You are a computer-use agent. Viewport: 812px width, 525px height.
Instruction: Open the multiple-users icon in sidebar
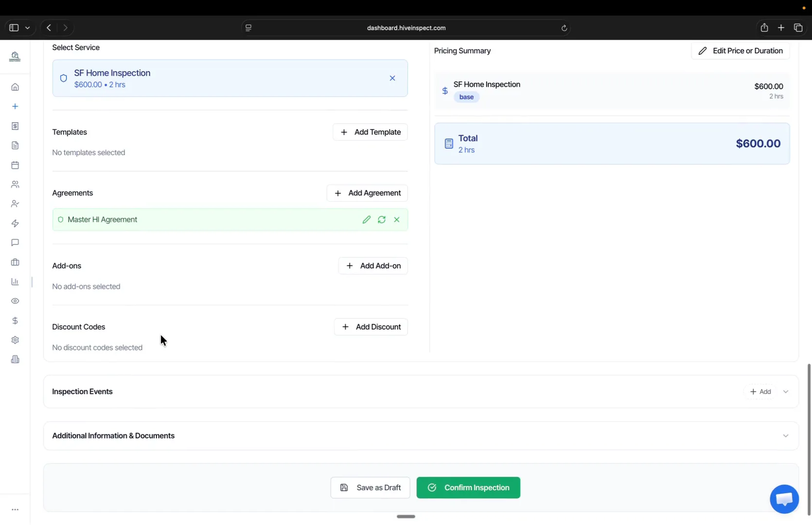15,184
